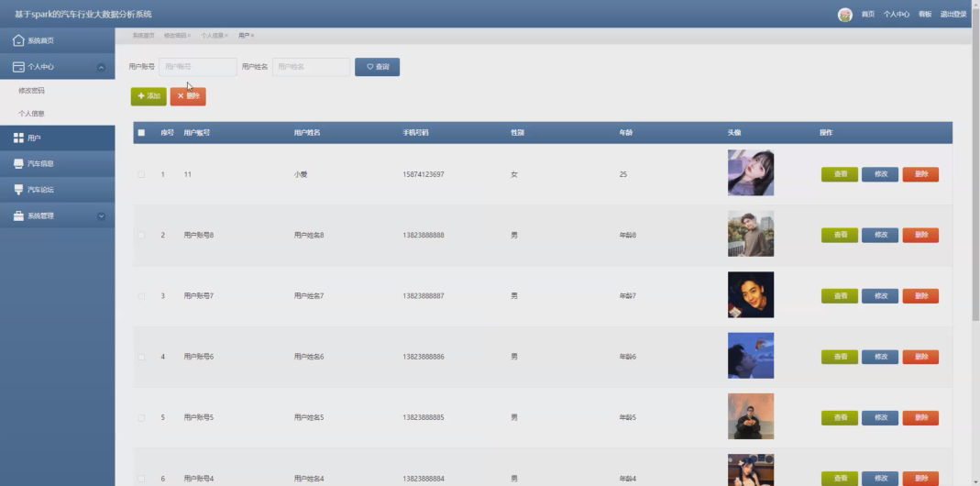
Task: Open the 系统首页 home icon in sidebar
Action: pyautogui.click(x=18, y=40)
